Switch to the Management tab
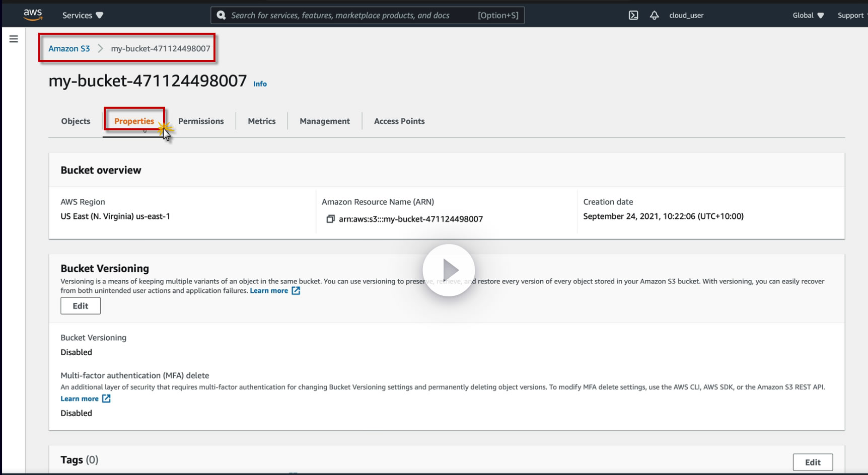Image resolution: width=868 pixels, height=475 pixels. pyautogui.click(x=325, y=121)
